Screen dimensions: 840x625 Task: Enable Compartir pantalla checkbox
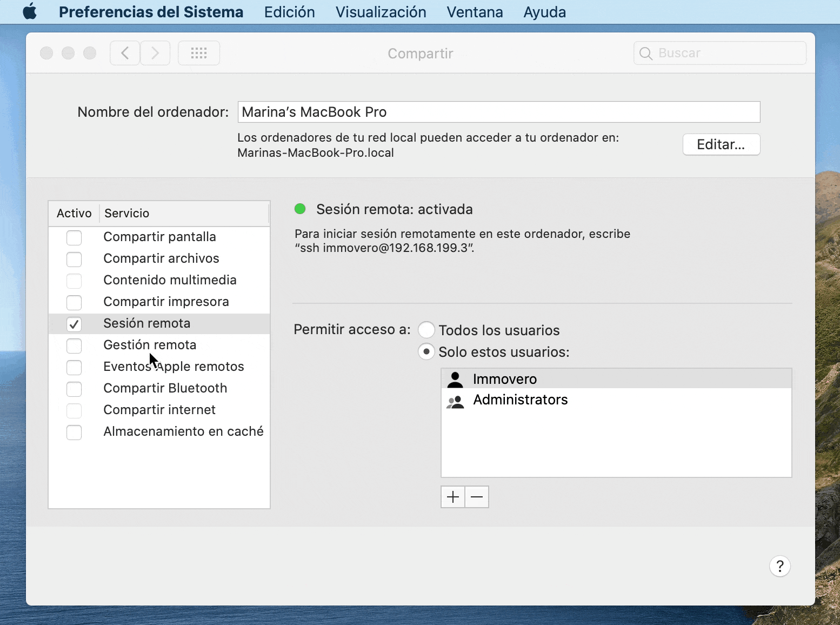tap(74, 237)
